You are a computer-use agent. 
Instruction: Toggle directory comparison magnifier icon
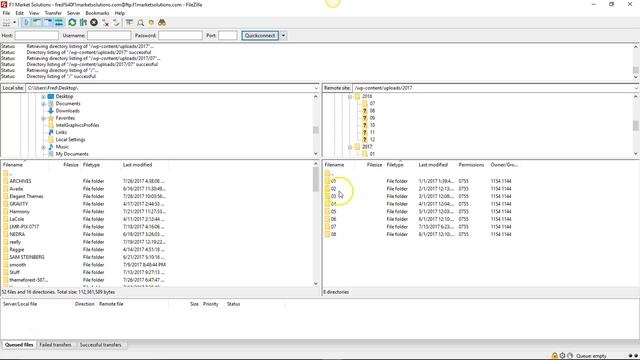[140, 23]
